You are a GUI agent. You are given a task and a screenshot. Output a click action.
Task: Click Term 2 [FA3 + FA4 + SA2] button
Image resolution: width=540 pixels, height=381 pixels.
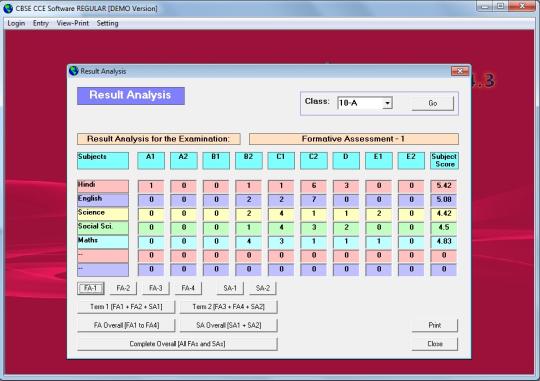point(228,307)
